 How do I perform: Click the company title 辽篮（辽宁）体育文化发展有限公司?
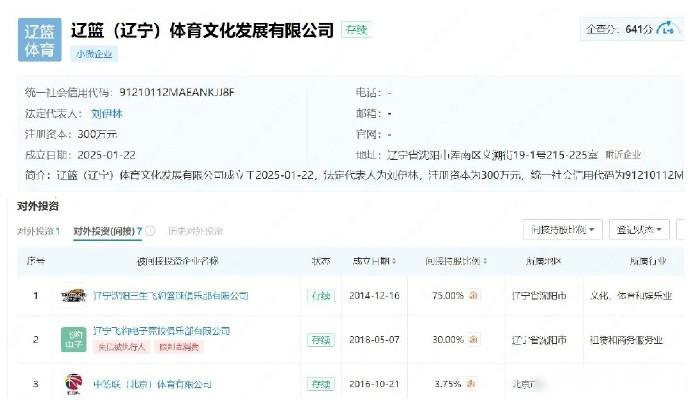[x=202, y=30]
